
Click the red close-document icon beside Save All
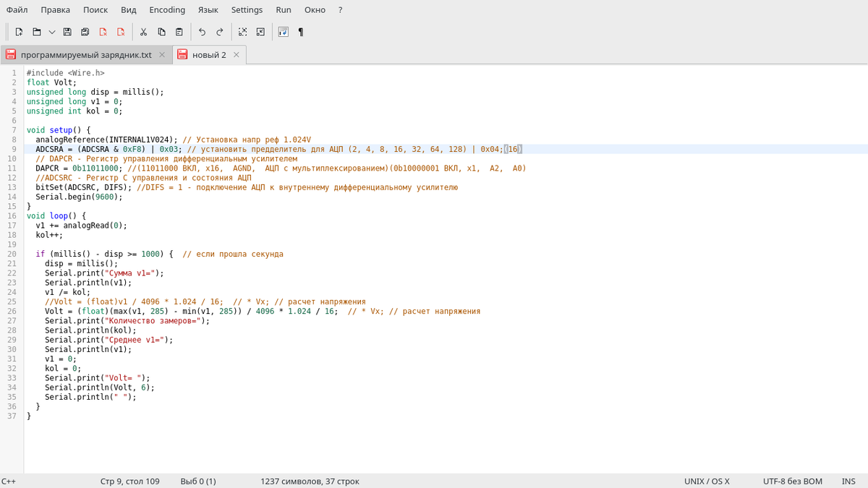(x=103, y=32)
